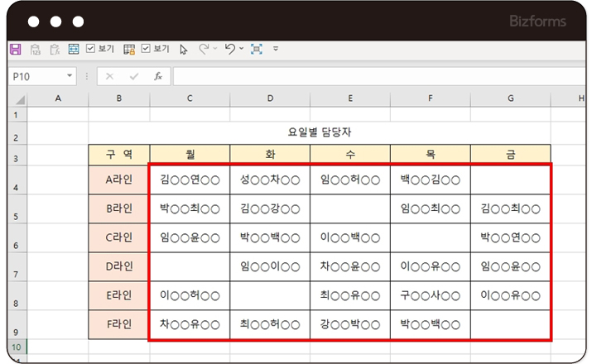This screenshot has height=364, width=592.
Task: Click the '화' day header cell
Action: pyautogui.click(x=270, y=155)
